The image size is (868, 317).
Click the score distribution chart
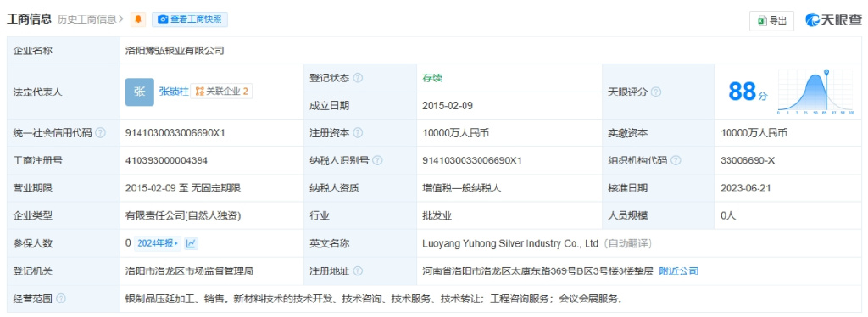pos(816,92)
